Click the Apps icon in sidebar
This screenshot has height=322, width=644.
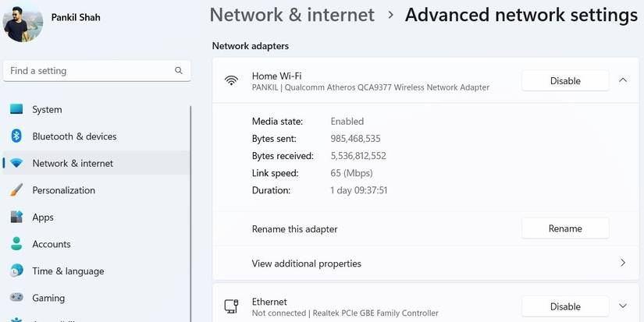tap(16, 217)
